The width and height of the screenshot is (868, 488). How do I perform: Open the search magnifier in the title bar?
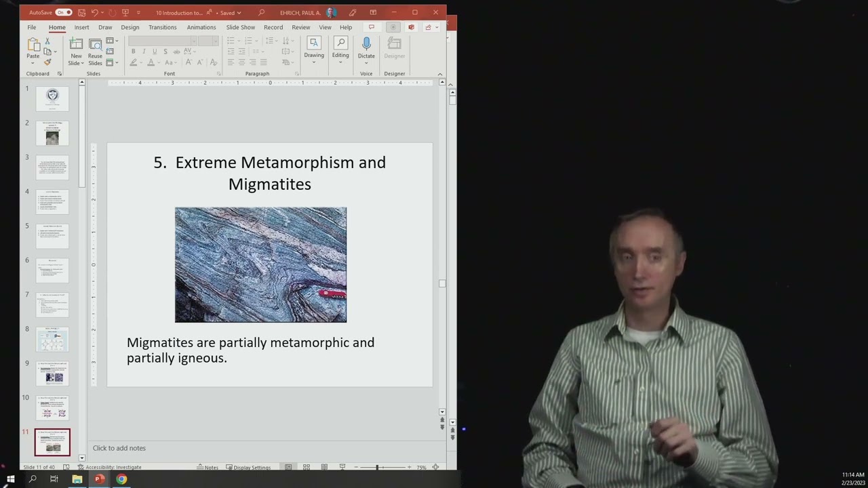pyautogui.click(x=261, y=12)
